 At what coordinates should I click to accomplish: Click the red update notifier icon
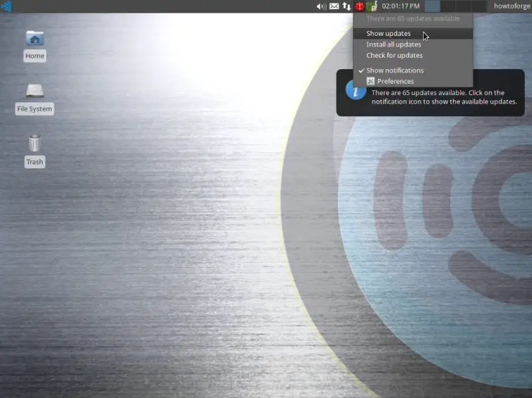pyautogui.click(x=359, y=7)
